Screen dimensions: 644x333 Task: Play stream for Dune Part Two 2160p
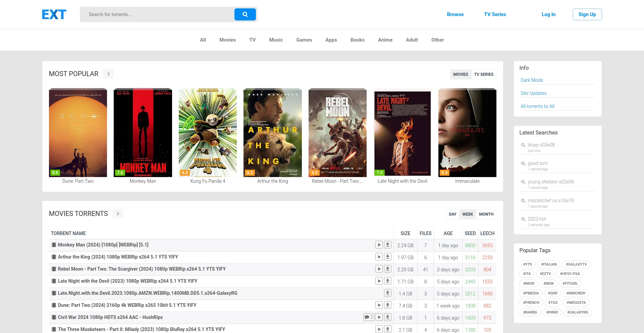tap(379, 305)
